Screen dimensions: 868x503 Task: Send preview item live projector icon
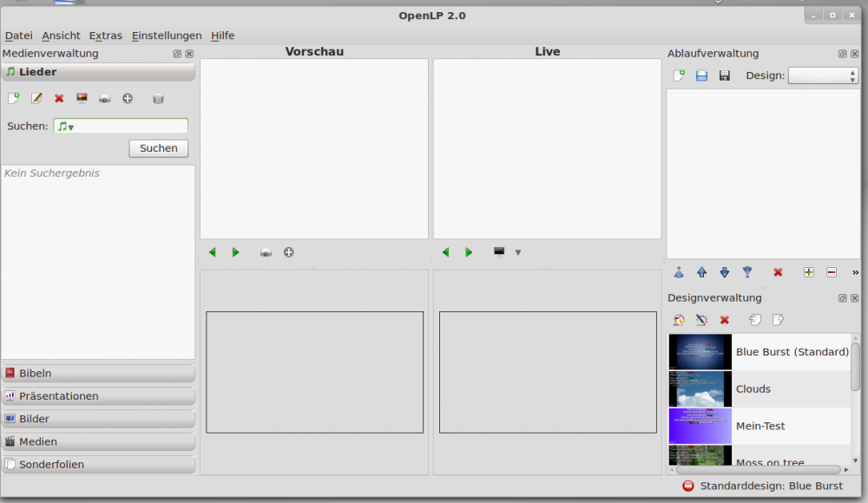[266, 252]
